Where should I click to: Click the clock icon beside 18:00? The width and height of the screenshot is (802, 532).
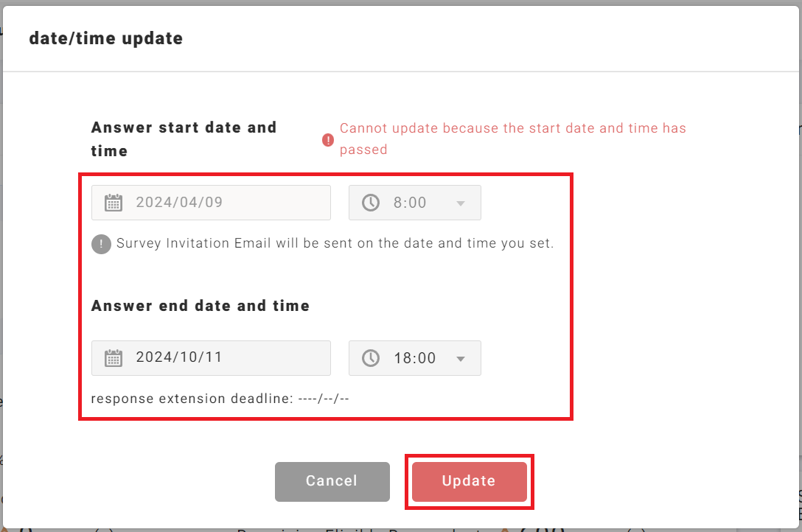coord(371,358)
